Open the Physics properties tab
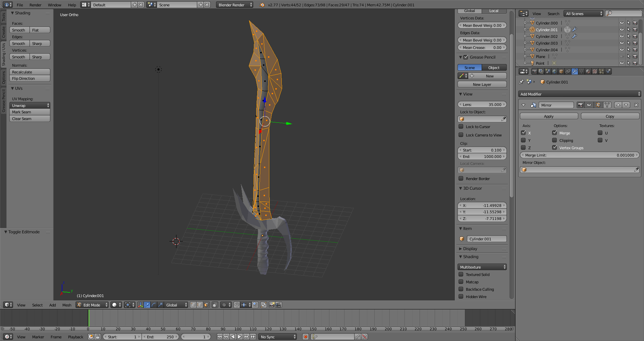This screenshot has height=341, width=644. tap(608, 71)
